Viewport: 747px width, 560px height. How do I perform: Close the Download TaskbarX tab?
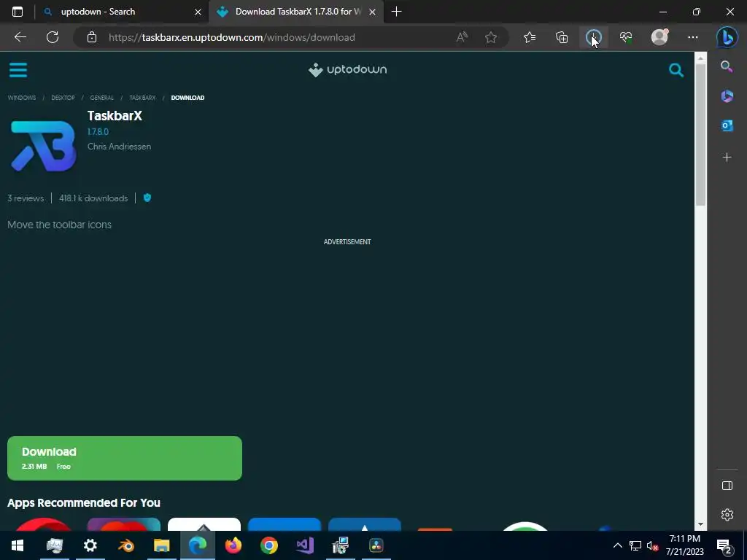(372, 12)
